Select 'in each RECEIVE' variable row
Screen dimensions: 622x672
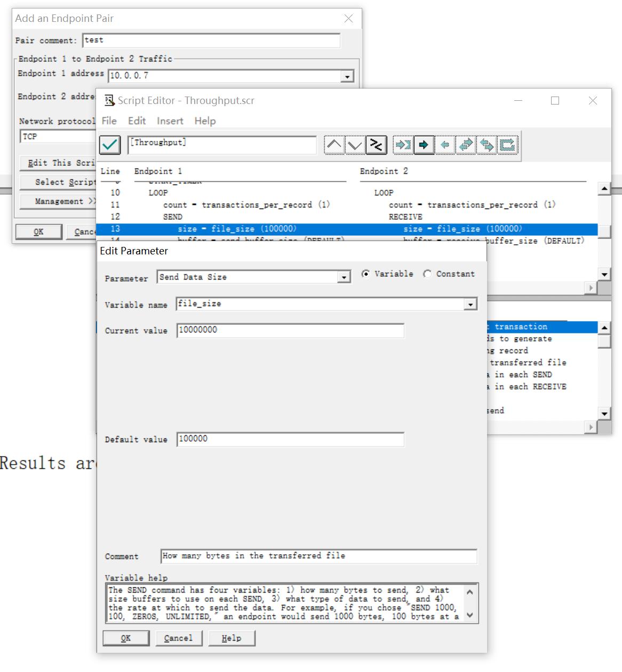(x=542, y=387)
